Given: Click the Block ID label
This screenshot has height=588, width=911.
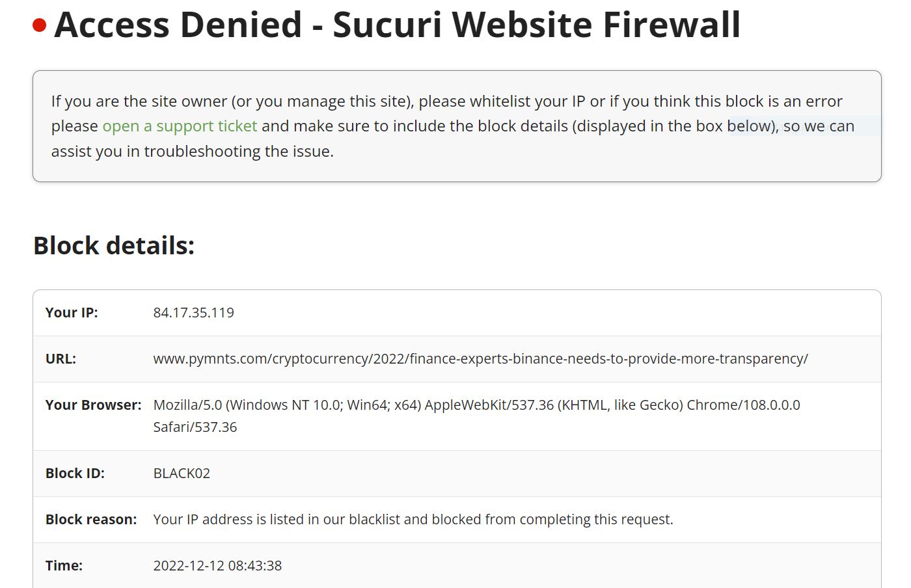Looking at the screenshot, I should [75, 474].
